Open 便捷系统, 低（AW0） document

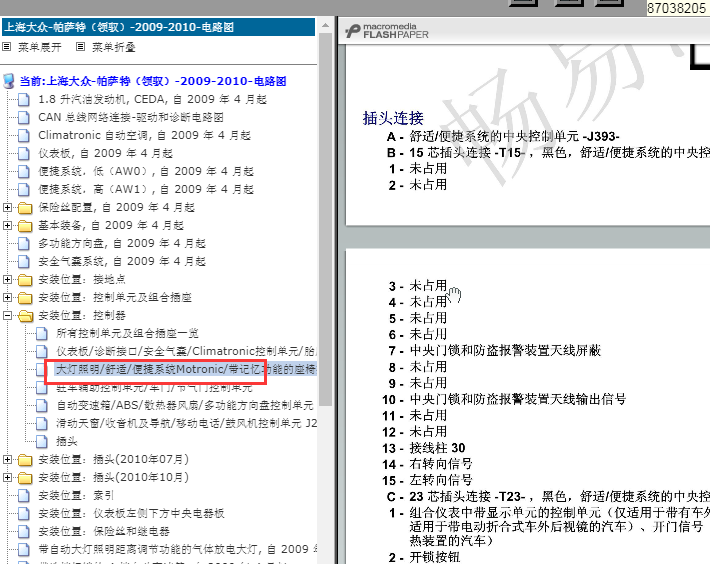click(146, 172)
